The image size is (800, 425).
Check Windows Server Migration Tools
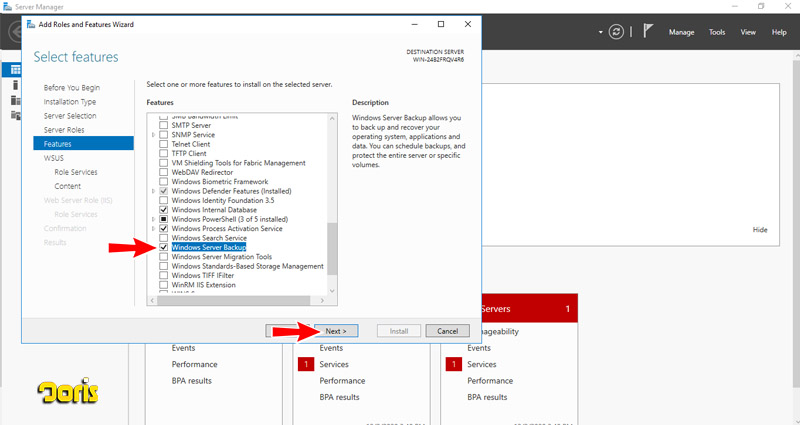pyautogui.click(x=163, y=257)
